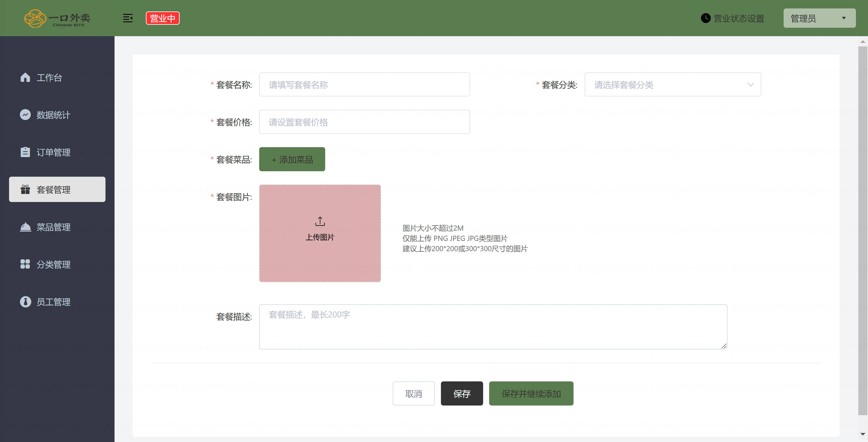Click the 图片大小不超过2M hint text
The width and height of the screenshot is (868, 442).
point(433,228)
